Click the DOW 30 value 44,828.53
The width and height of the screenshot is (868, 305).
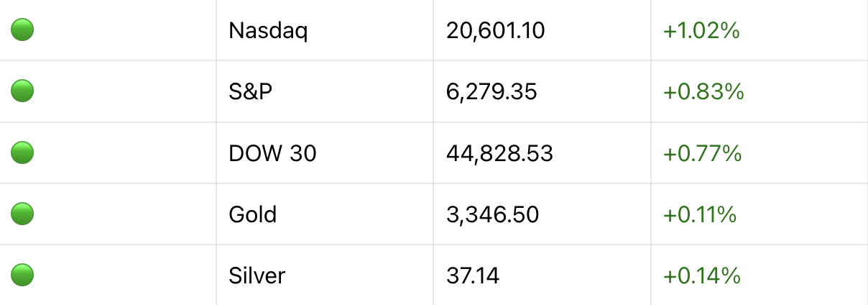pos(499,153)
